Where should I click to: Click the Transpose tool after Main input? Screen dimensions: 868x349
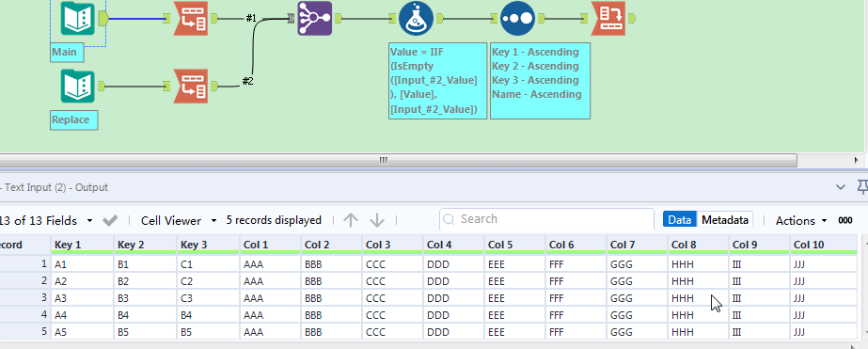click(191, 18)
